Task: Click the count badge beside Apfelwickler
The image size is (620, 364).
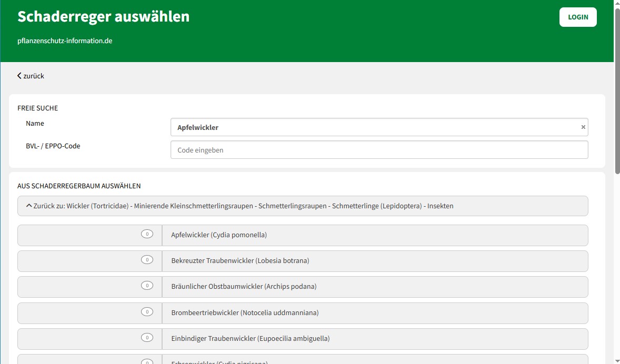Action: pyautogui.click(x=147, y=234)
